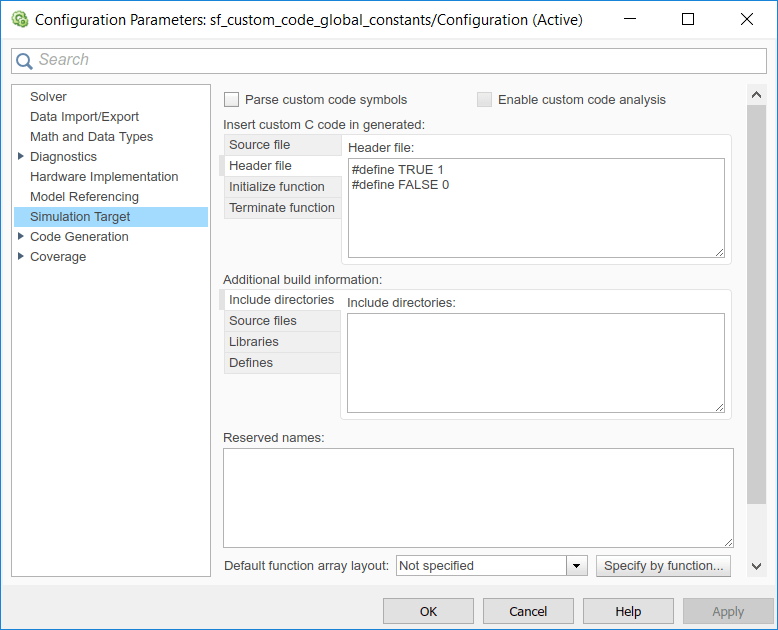Open the Coverage category
The width and height of the screenshot is (778, 630).
(58, 256)
